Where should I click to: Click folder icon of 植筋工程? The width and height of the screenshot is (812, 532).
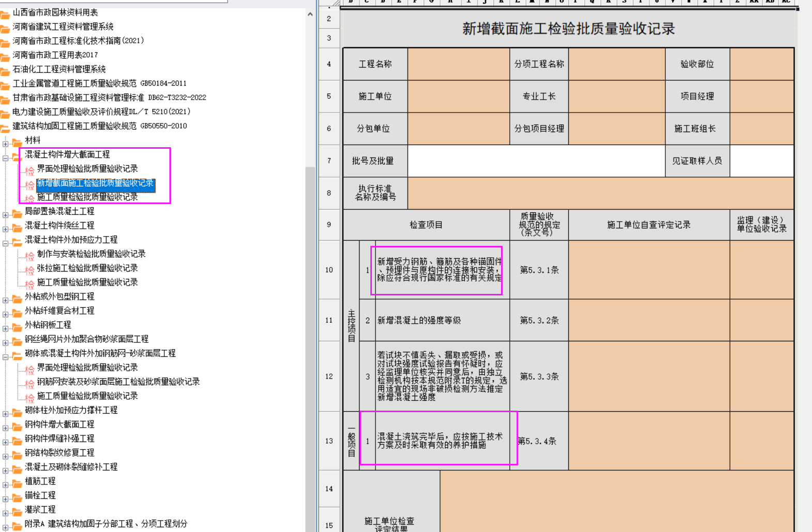click(x=17, y=482)
